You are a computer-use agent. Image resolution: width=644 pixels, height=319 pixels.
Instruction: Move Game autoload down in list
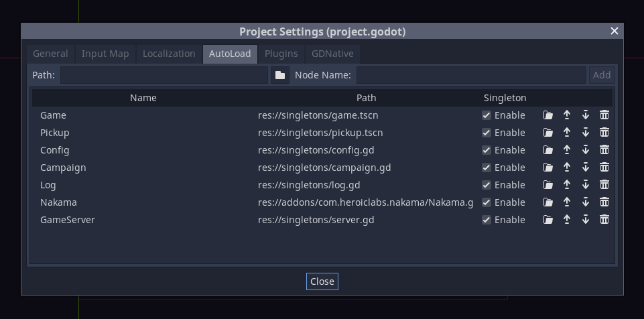click(x=585, y=115)
